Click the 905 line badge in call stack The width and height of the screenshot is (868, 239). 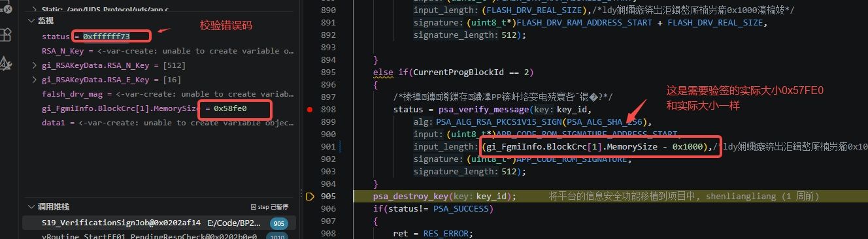pyautogui.click(x=279, y=223)
